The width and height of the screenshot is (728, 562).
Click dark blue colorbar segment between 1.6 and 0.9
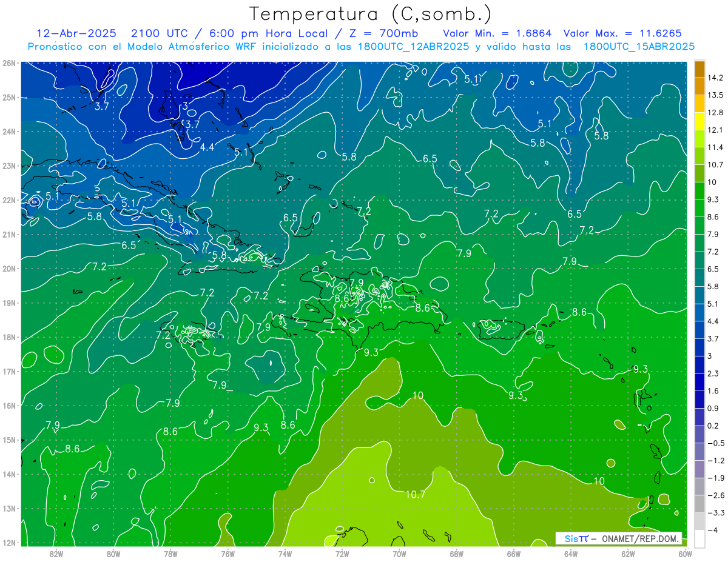click(x=699, y=400)
